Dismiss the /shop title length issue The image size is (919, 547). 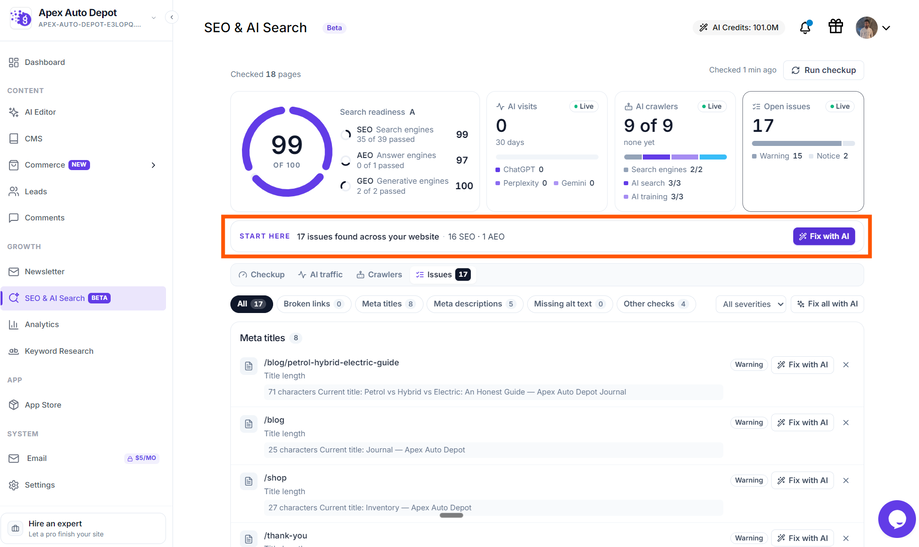click(x=846, y=480)
